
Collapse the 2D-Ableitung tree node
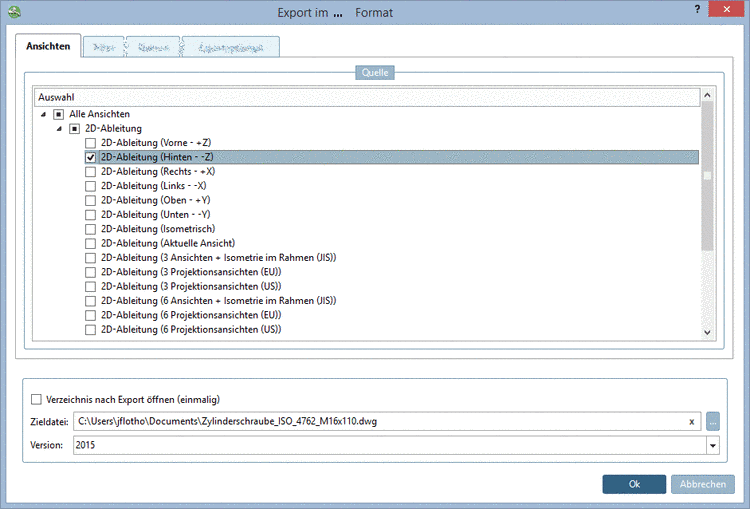59,129
